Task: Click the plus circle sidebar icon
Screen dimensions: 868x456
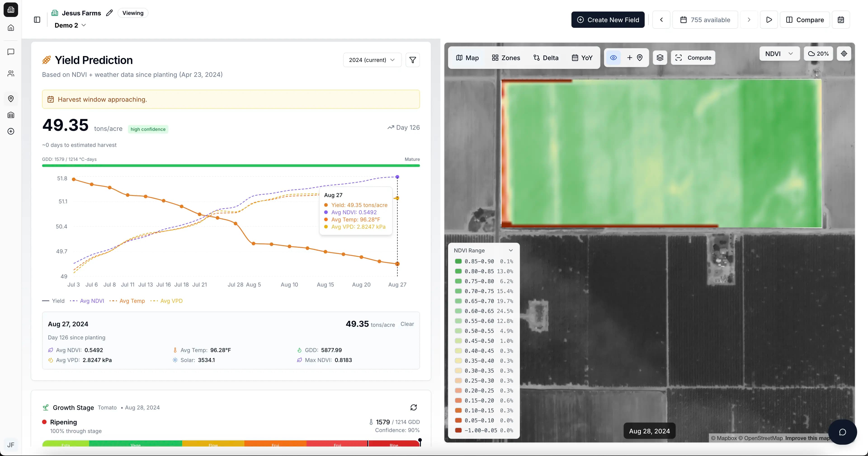Action: tap(11, 131)
